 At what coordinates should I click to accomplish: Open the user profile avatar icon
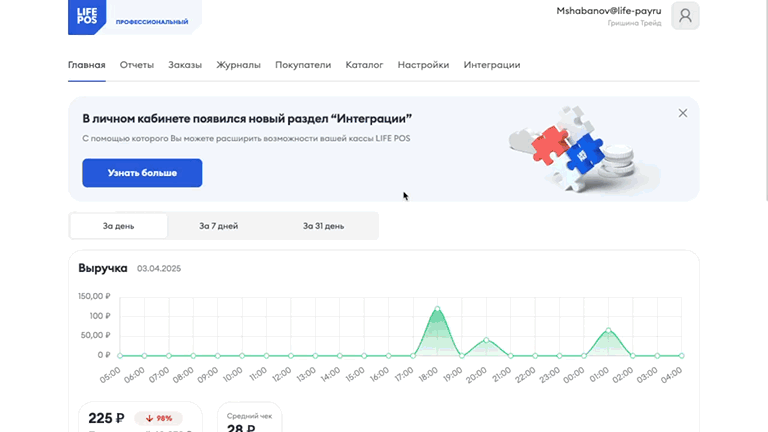tap(685, 16)
